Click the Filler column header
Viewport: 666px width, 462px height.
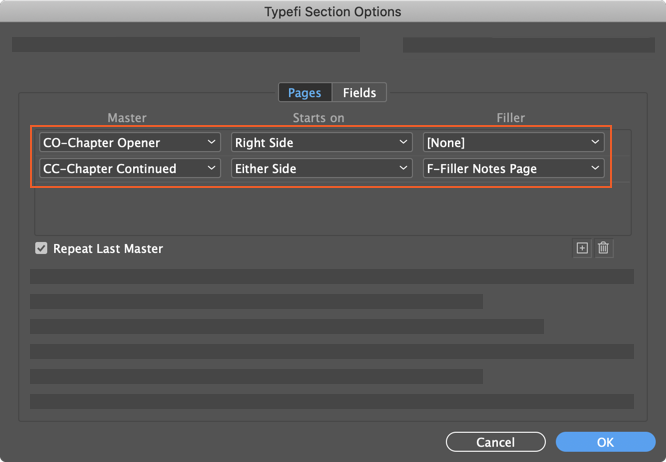(x=511, y=118)
